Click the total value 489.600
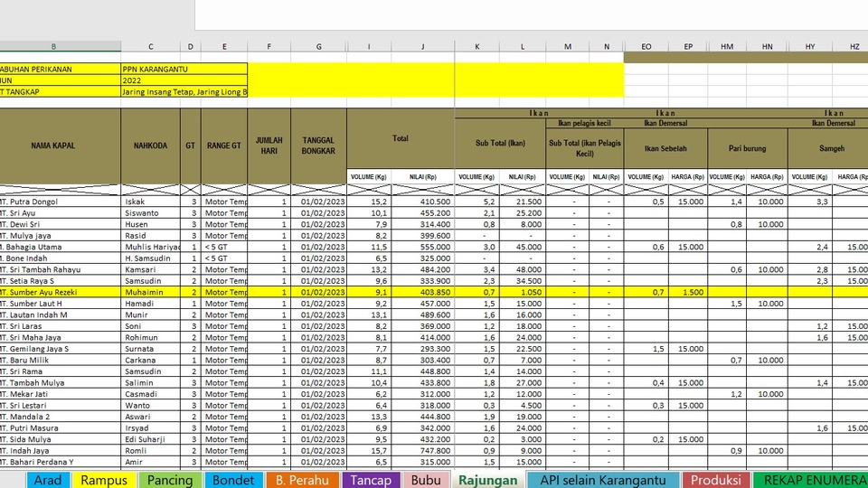 (423, 314)
